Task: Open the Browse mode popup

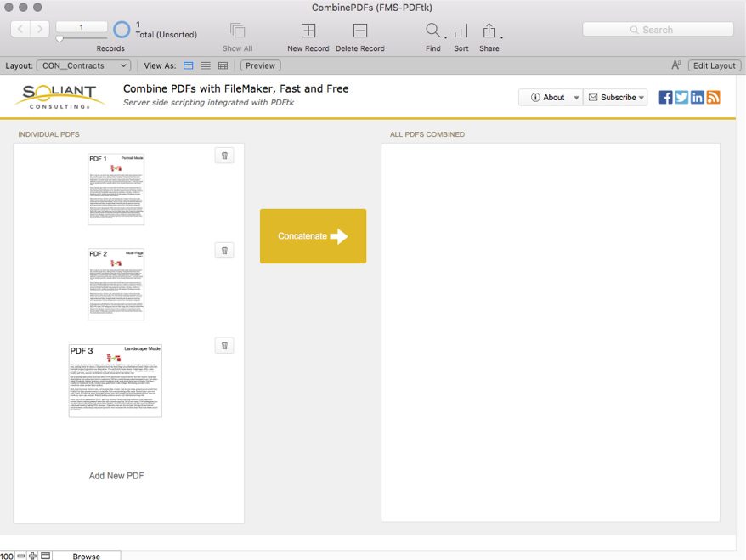Action: click(86, 557)
